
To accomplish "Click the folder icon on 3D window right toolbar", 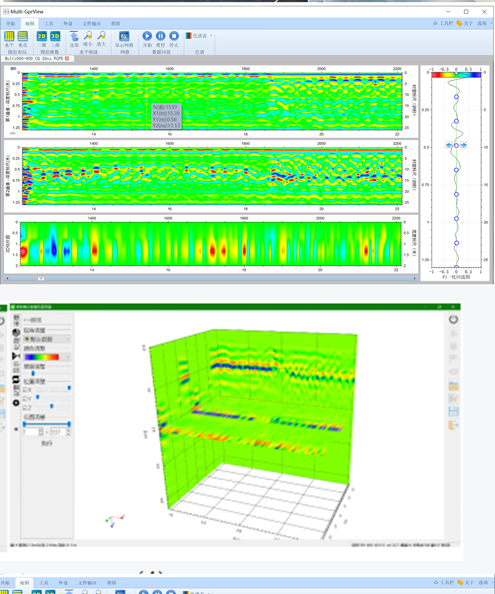I will click(x=453, y=386).
